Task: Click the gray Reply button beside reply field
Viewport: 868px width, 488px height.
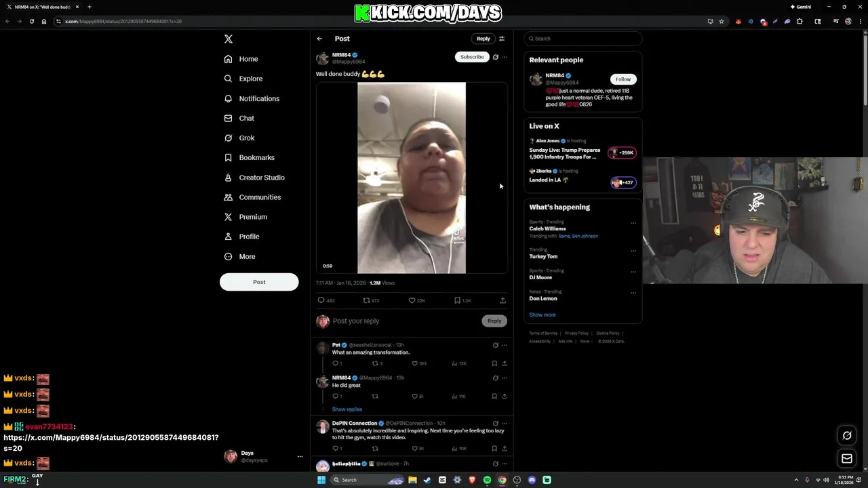Action: coord(494,321)
